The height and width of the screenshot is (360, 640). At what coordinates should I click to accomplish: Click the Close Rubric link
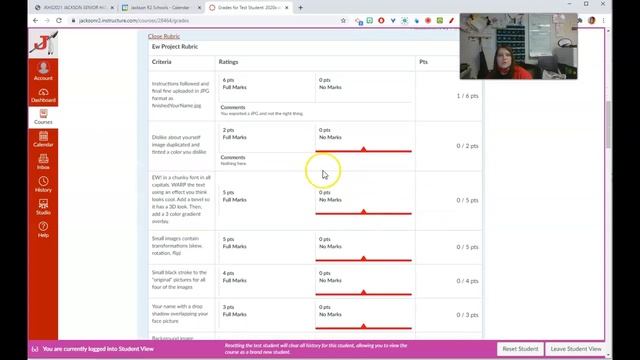click(x=164, y=36)
